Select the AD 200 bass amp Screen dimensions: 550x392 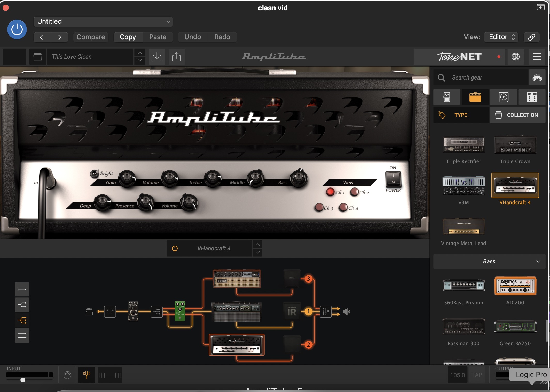pos(515,286)
